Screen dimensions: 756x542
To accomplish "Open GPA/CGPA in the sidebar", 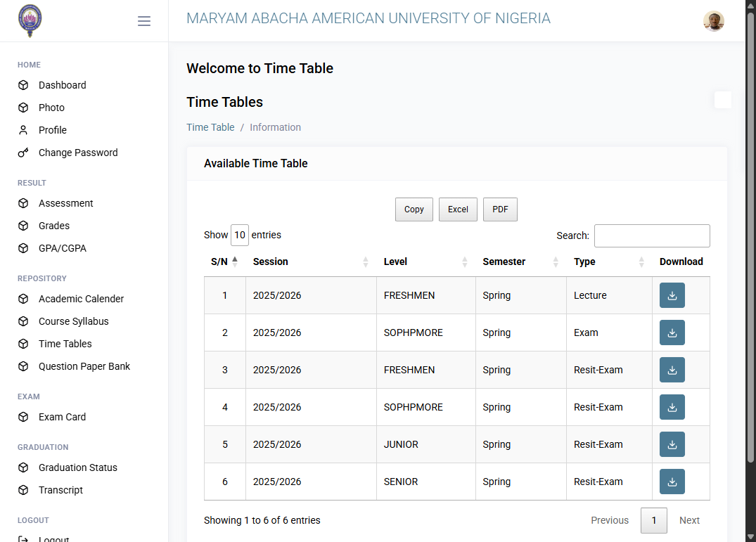I will (62, 248).
